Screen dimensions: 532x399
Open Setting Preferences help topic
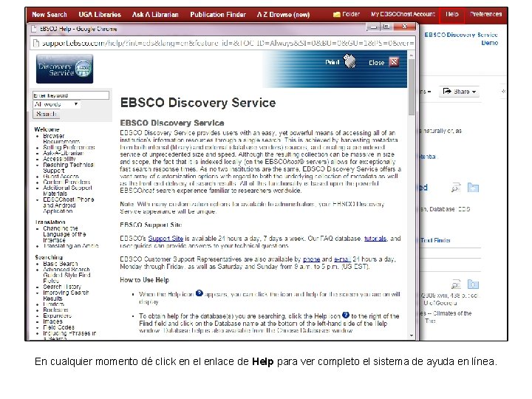[69, 148]
